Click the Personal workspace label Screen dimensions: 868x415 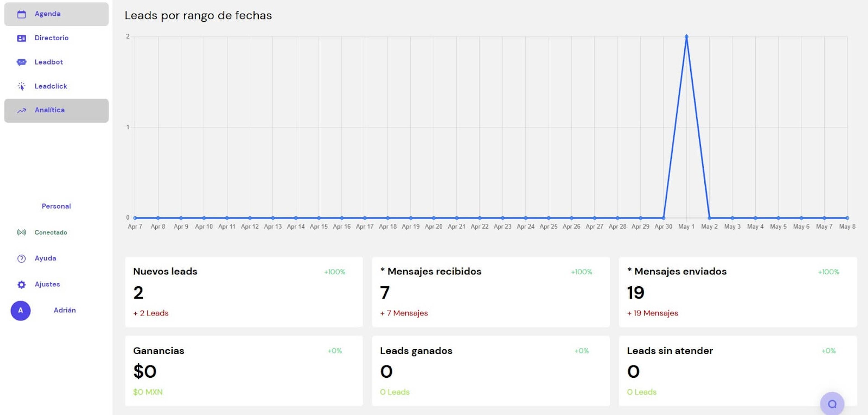tap(56, 206)
